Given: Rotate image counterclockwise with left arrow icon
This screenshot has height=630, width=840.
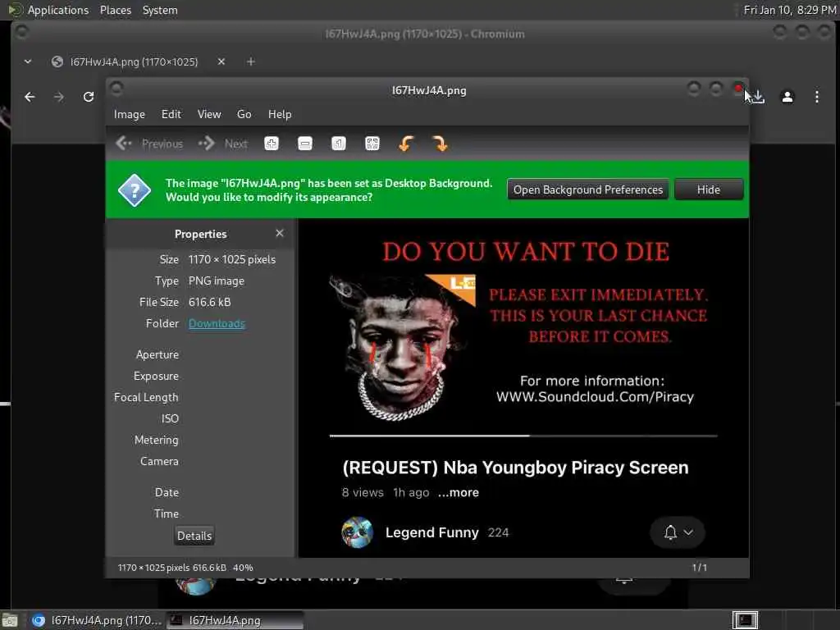Looking at the screenshot, I should (406, 144).
